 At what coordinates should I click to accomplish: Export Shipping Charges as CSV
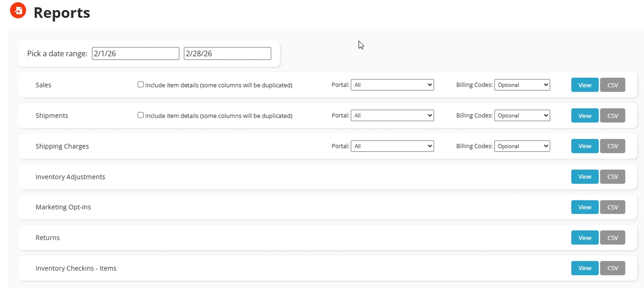point(613,146)
